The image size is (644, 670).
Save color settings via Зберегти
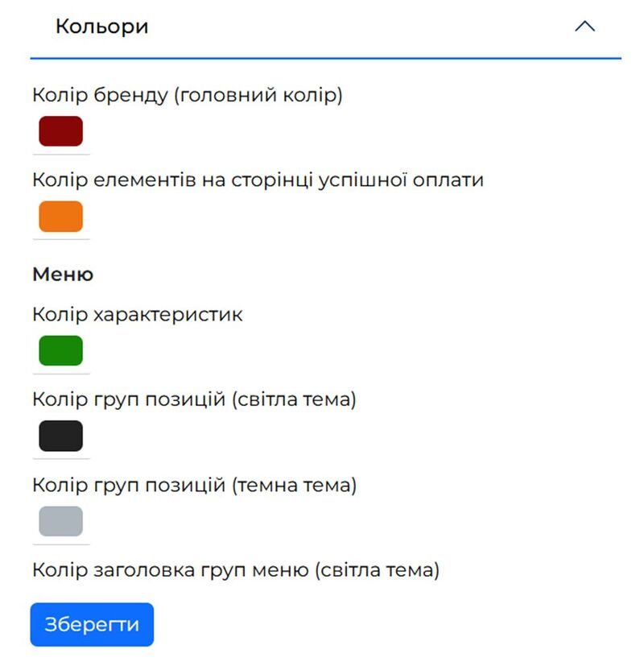pyautogui.click(x=92, y=624)
